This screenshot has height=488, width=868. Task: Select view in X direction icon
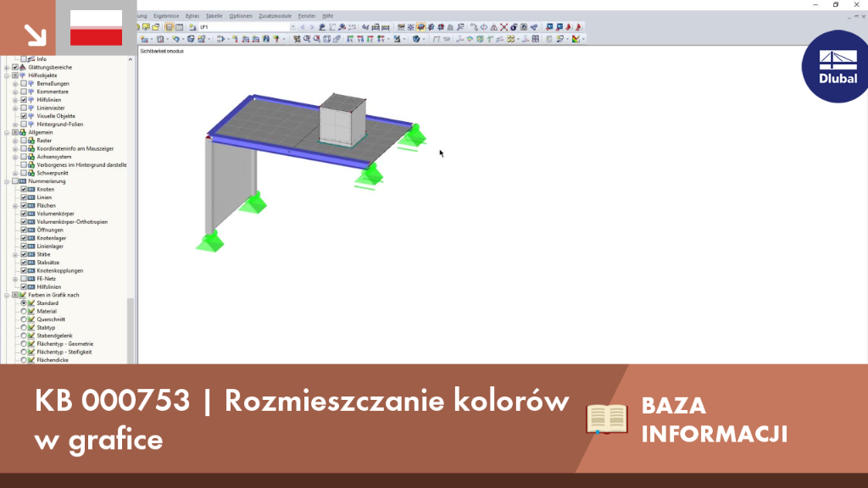click(349, 39)
